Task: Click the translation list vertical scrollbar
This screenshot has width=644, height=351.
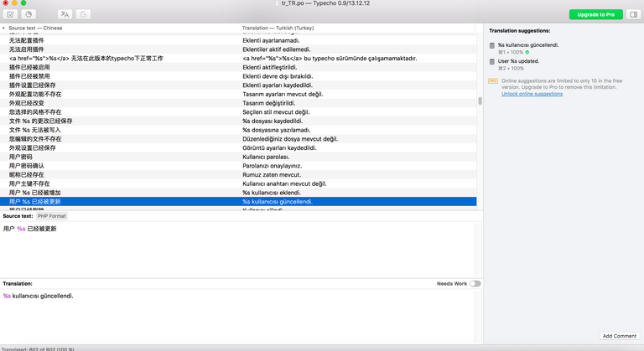Action: [x=480, y=101]
